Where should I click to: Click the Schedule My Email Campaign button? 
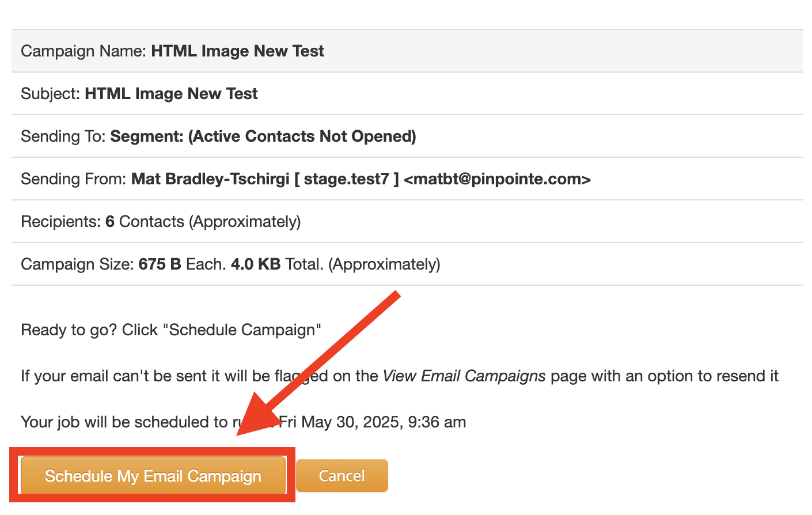(153, 476)
